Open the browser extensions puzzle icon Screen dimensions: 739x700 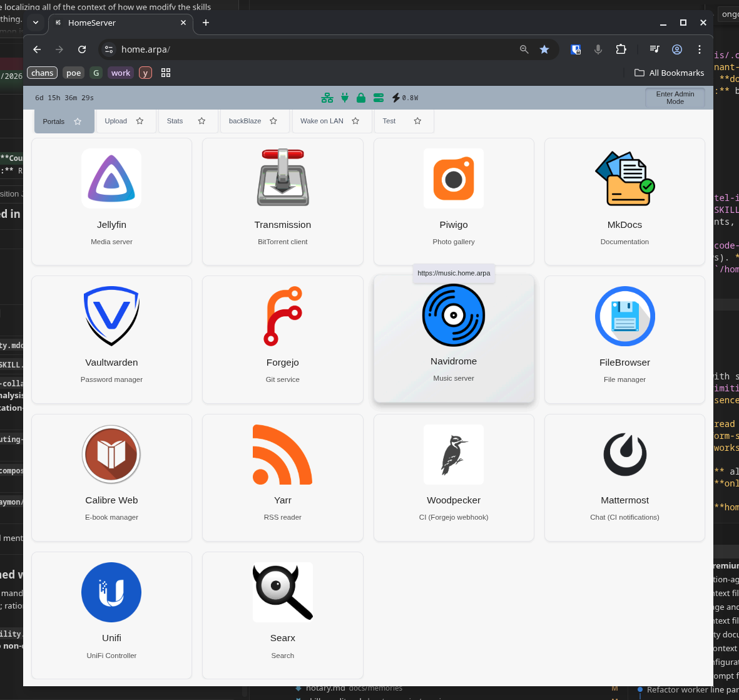621,49
